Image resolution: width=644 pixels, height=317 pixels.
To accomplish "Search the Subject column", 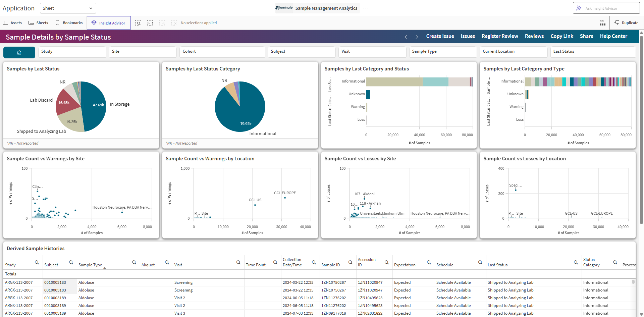I will click(71, 262).
